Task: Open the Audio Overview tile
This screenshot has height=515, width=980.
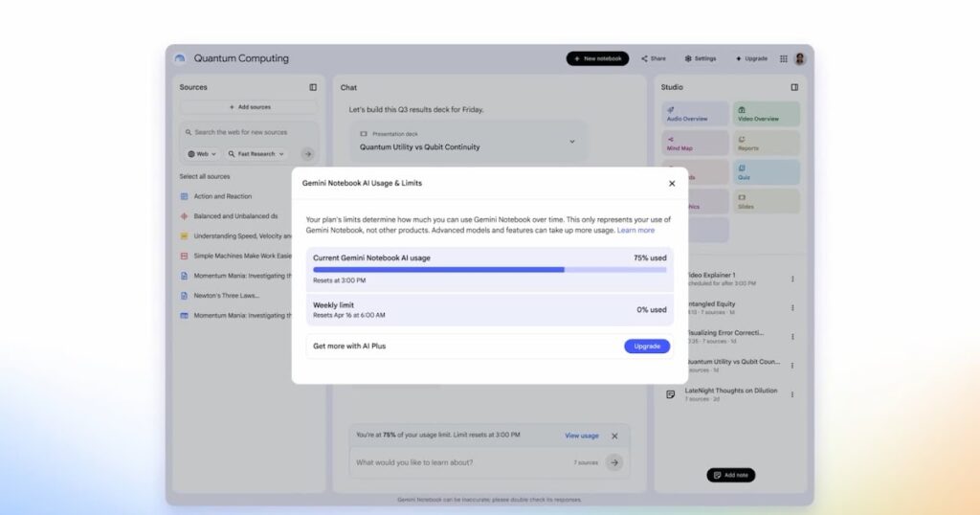Action: tap(695, 114)
